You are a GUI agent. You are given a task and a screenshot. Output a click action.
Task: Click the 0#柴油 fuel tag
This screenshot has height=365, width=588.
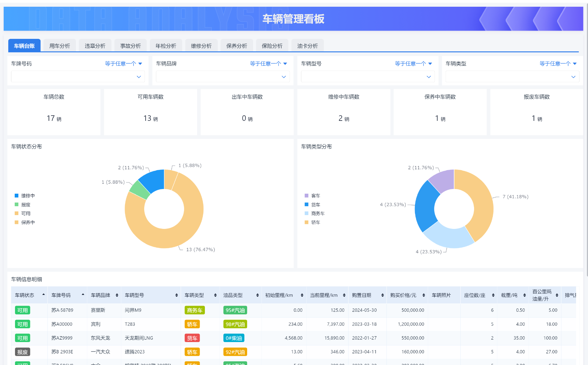[234, 338]
